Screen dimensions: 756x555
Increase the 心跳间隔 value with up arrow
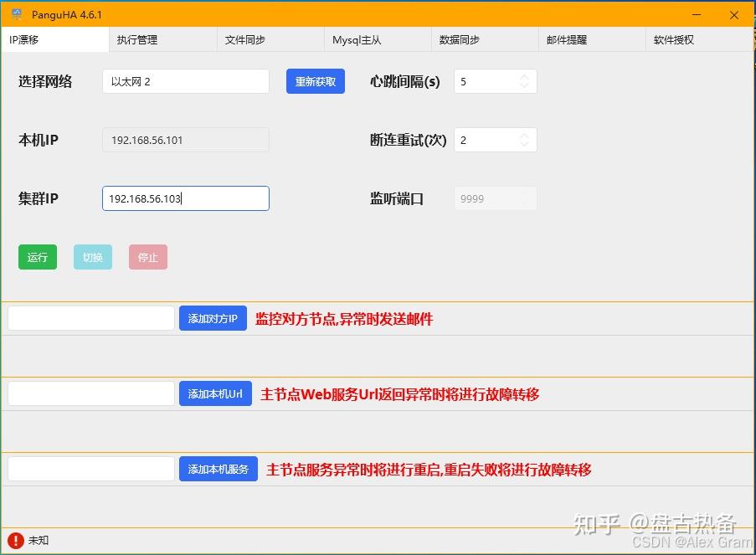click(524, 77)
